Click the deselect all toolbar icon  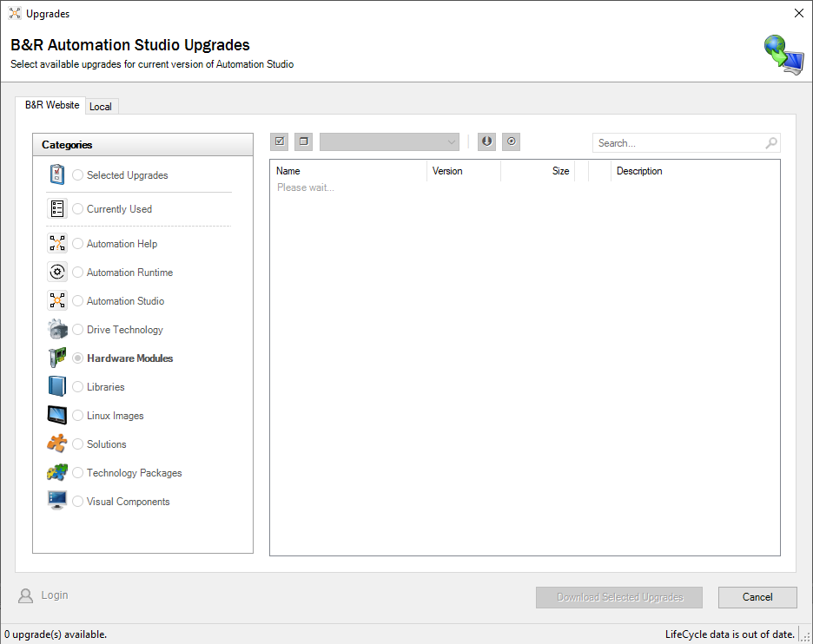coord(304,141)
